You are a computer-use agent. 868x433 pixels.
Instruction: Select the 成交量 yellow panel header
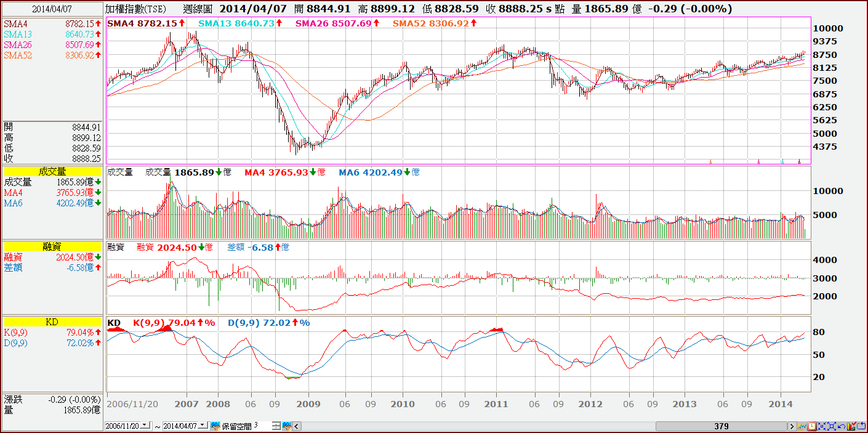pos(52,172)
